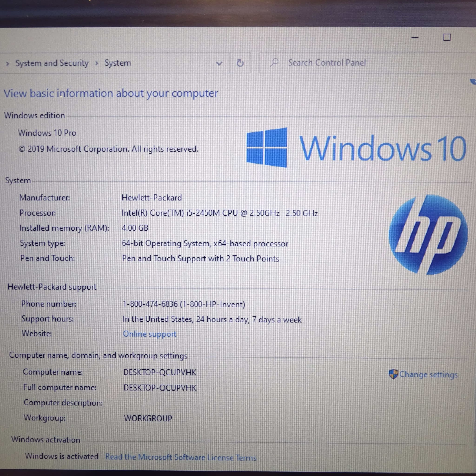Expand chevron before System and Security
476x476 pixels.
[x=8, y=64]
